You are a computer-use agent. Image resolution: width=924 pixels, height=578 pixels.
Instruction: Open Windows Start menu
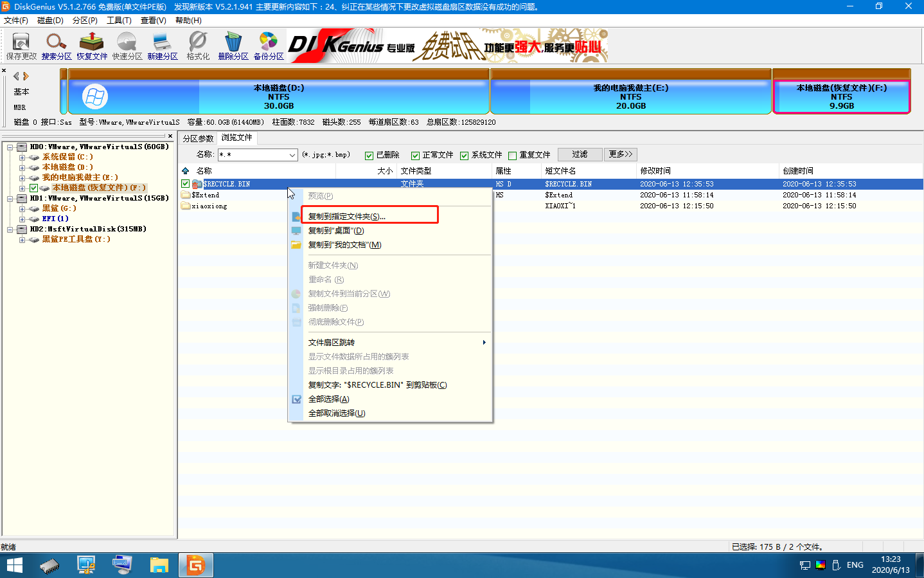pyautogui.click(x=14, y=565)
